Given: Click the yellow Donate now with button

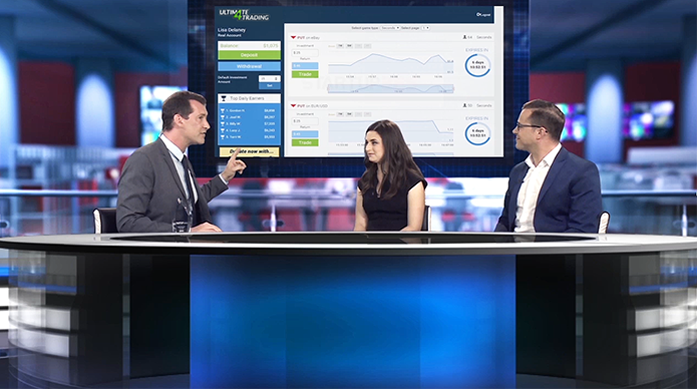Looking at the screenshot, I should tap(249, 152).
